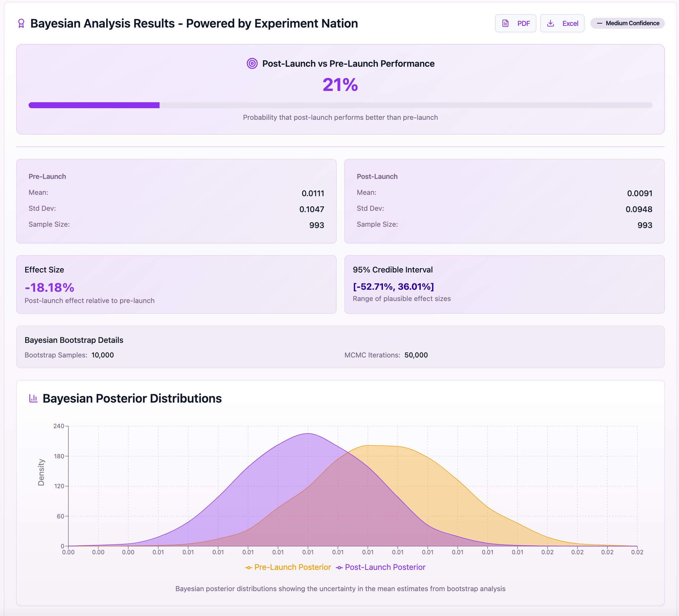Image resolution: width=679 pixels, height=616 pixels.
Task: Click the Medium Confidence badge
Action: pos(628,23)
